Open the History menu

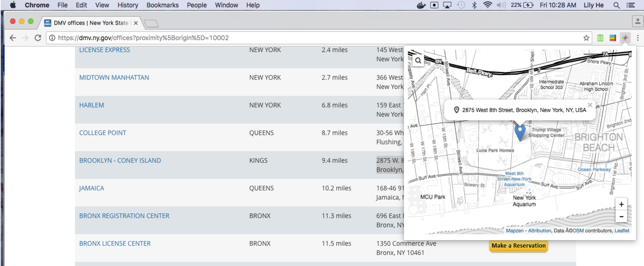point(128,5)
